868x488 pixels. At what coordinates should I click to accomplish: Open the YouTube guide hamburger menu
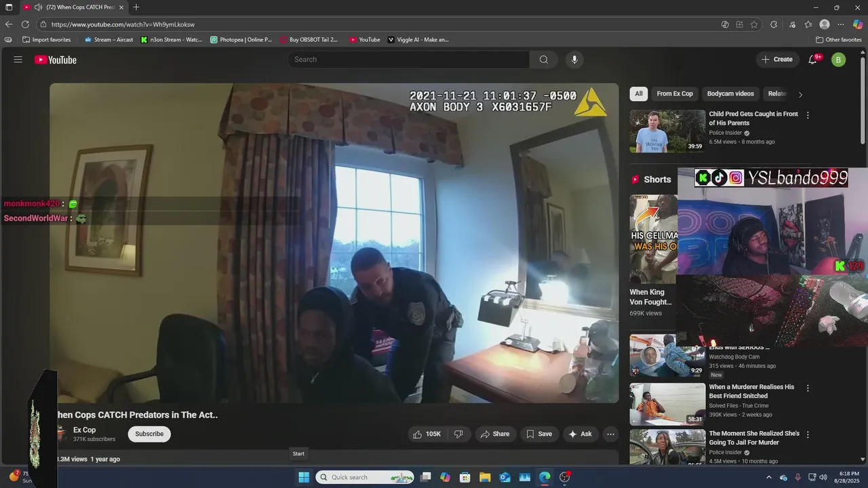click(x=18, y=60)
